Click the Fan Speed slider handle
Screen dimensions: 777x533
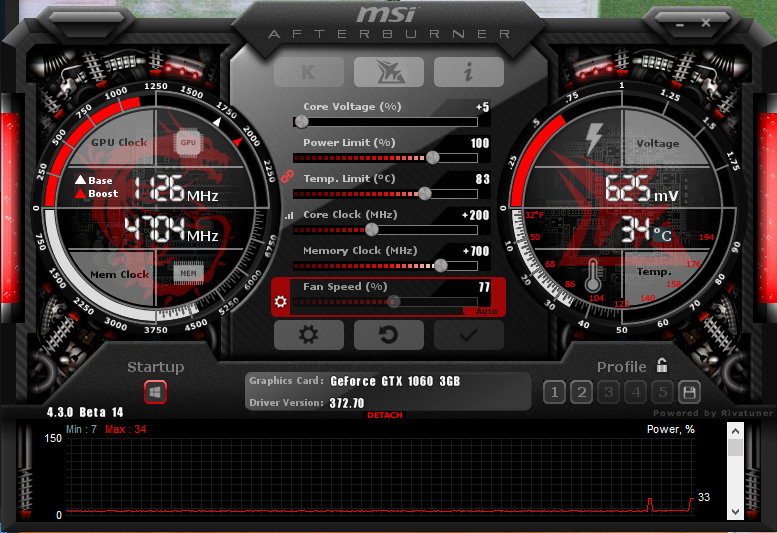click(394, 301)
